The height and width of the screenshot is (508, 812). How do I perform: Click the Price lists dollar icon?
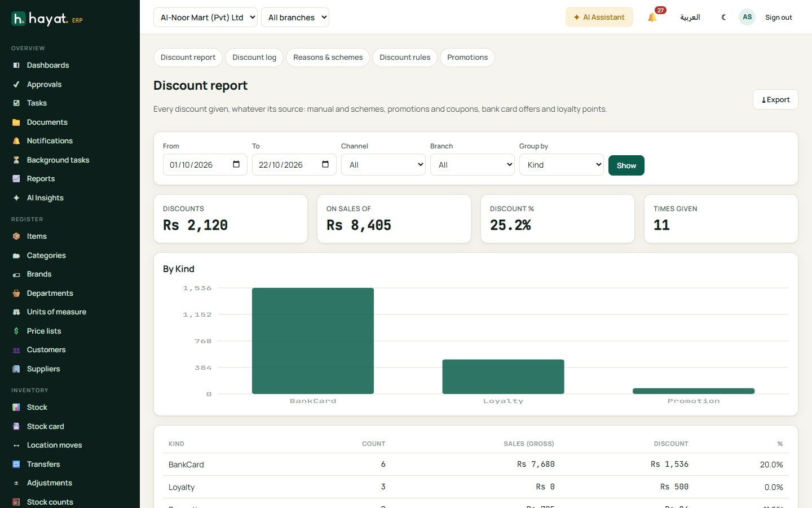[16, 331]
